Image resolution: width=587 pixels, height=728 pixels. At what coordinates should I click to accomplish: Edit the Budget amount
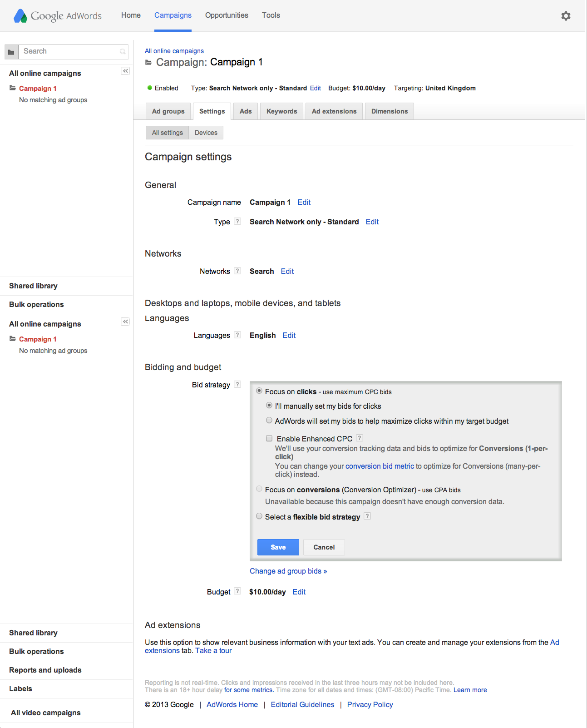tap(299, 592)
